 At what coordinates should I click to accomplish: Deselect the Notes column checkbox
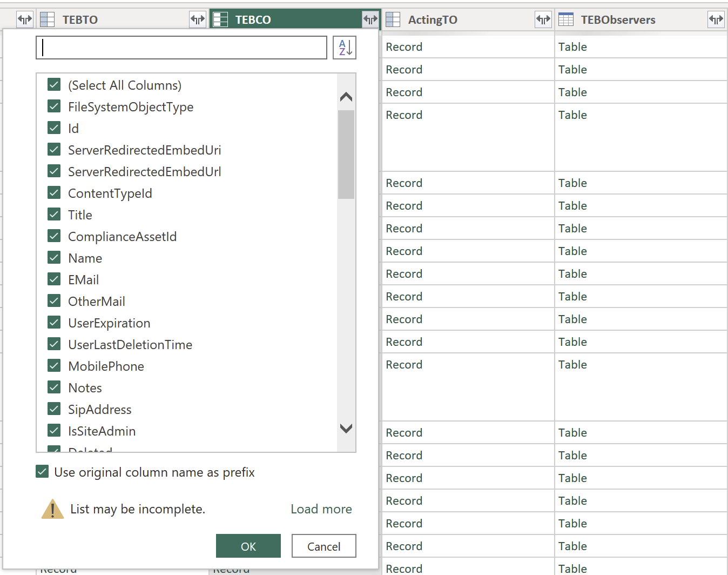(54, 387)
